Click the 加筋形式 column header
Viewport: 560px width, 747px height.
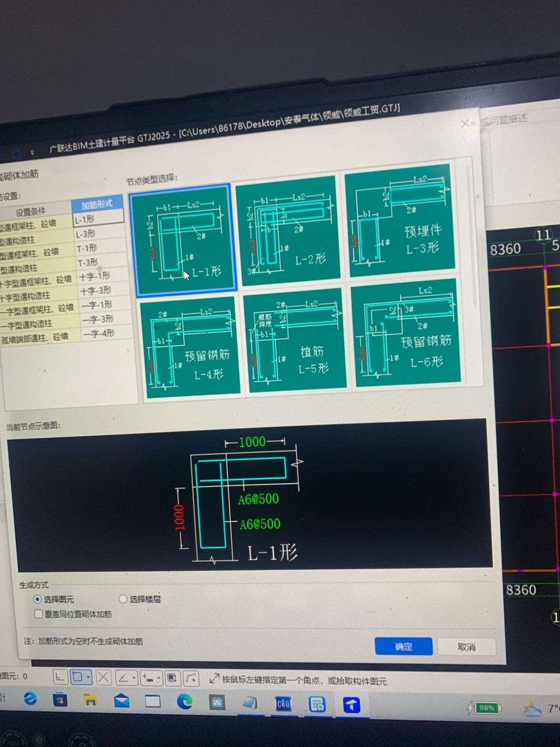pyautogui.click(x=97, y=204)
